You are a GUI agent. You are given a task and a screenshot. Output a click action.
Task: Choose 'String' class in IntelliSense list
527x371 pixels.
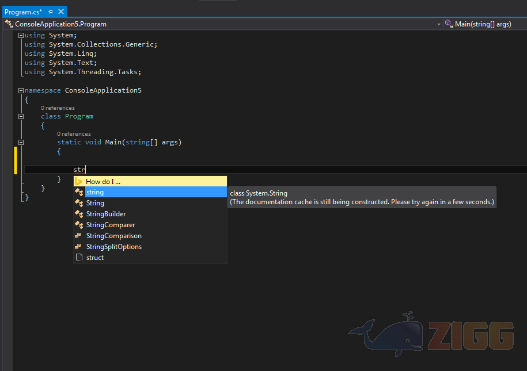click(150, 203)
